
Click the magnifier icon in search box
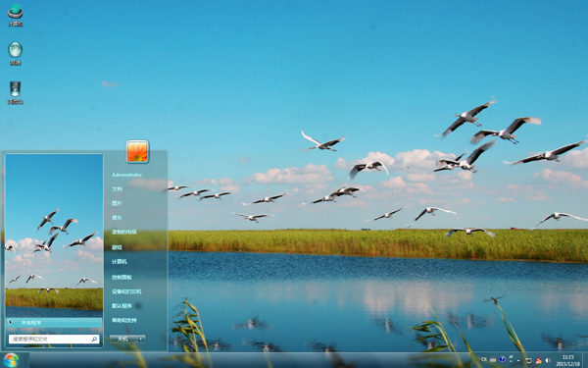[94, 340]
